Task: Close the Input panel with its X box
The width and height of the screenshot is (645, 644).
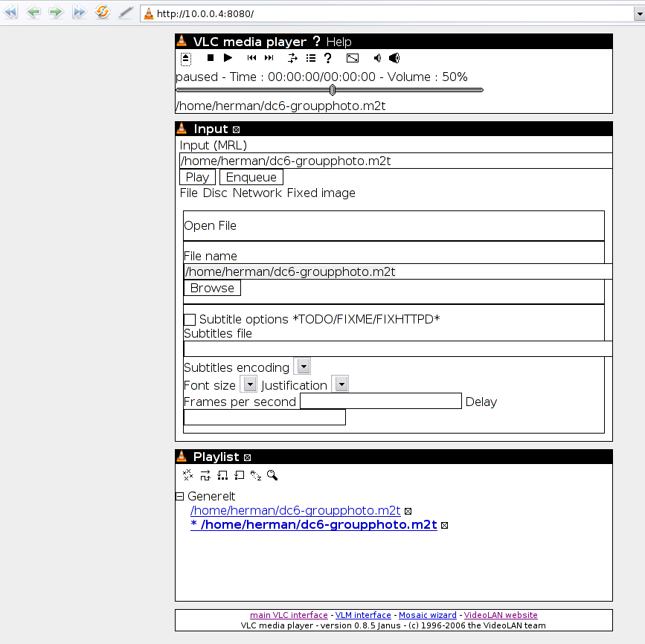Action: coord(236,130)
